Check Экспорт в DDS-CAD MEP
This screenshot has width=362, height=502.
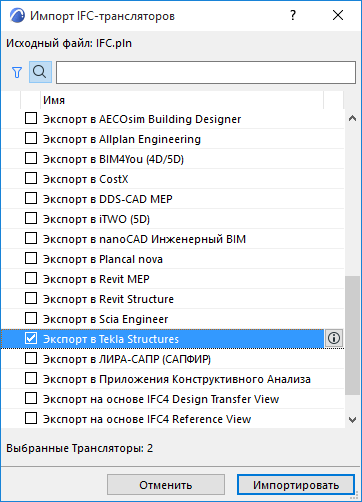tap(31, 198)
